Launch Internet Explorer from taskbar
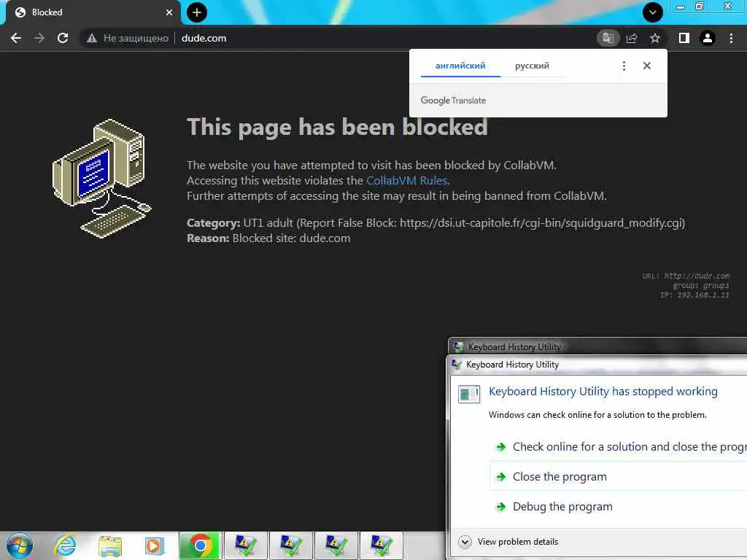 click(65, 545)
